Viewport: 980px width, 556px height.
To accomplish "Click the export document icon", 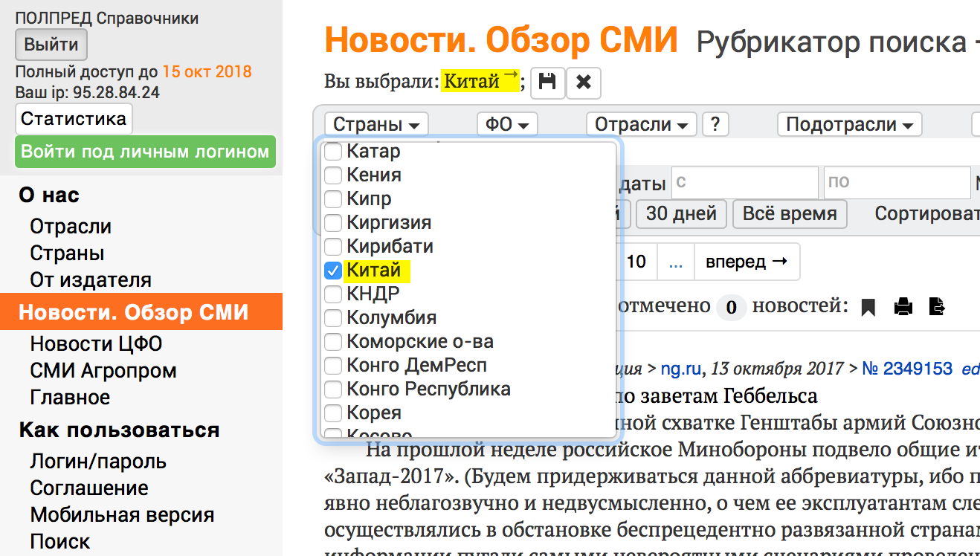I will [937, 306].
